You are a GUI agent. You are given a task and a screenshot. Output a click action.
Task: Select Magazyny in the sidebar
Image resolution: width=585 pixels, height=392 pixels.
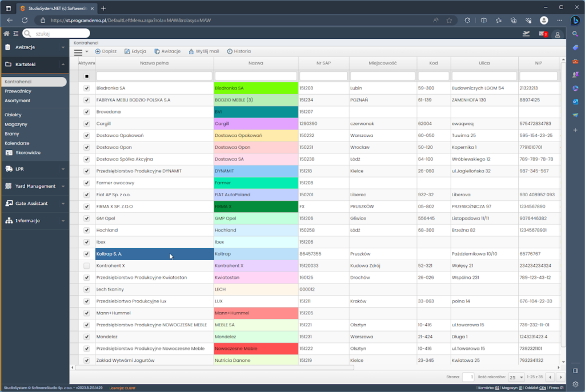click(x=16, y=124)
